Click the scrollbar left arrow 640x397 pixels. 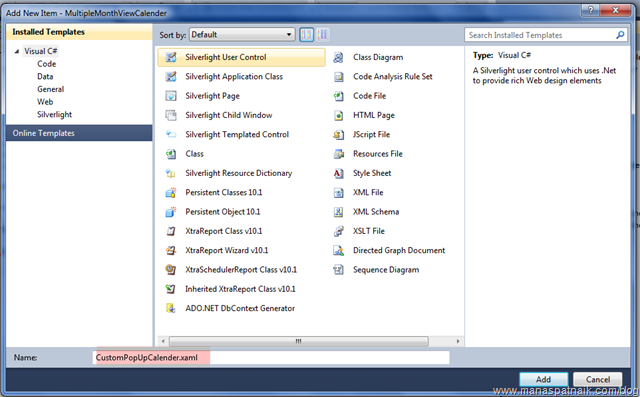click(163, 341)
